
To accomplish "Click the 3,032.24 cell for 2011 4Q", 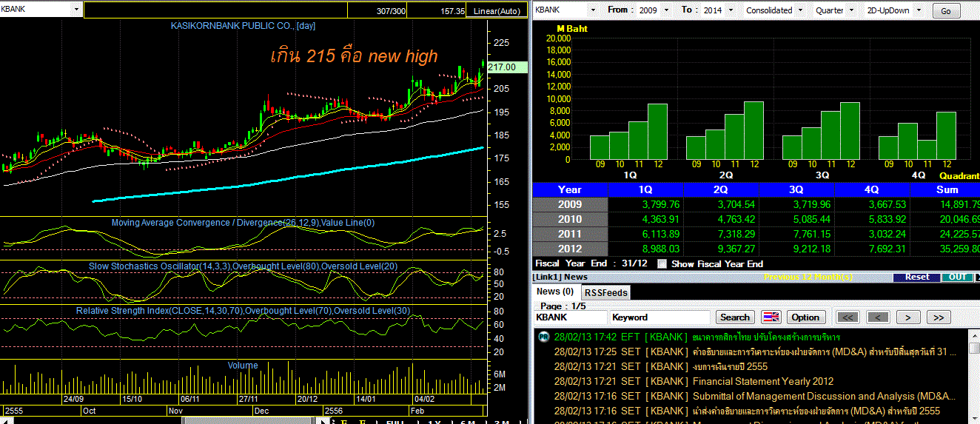I will coord(872,234).
